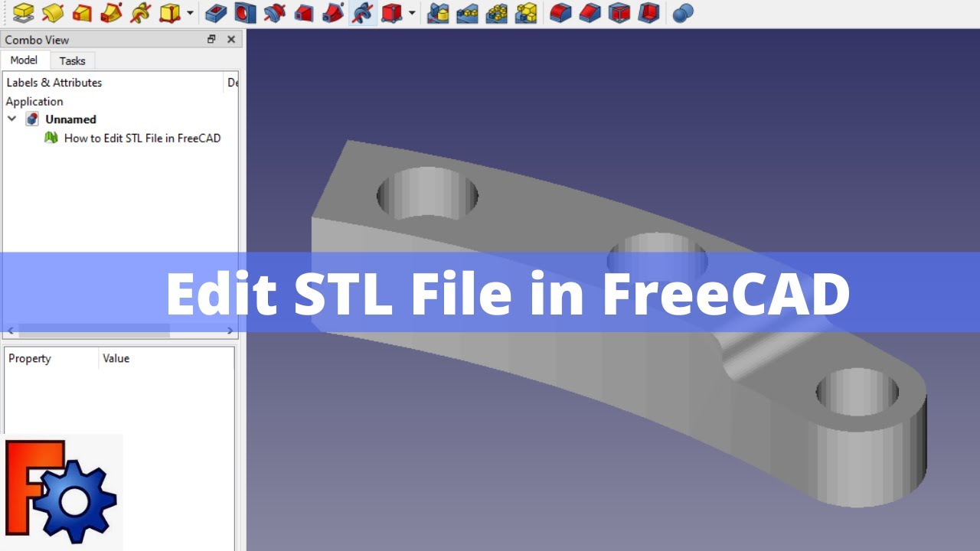
Task: Switch to the Tasks tab
Action: pyautogui.click(x=73, y=61)
